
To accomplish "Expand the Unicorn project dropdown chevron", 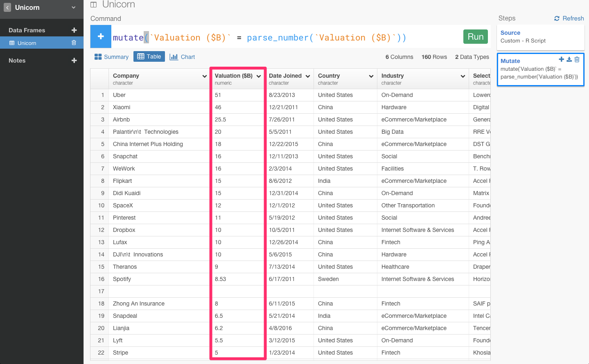I will pos(74,7).
